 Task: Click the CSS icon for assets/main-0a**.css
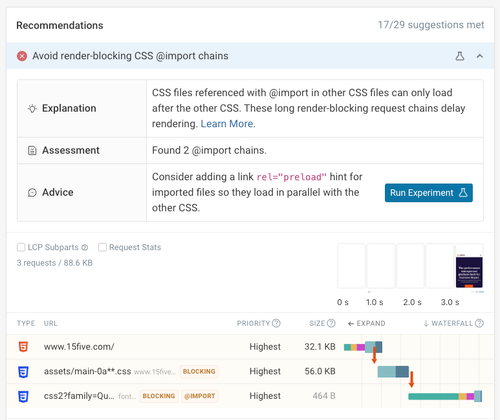pyautogui.click(x=23, y=371)
